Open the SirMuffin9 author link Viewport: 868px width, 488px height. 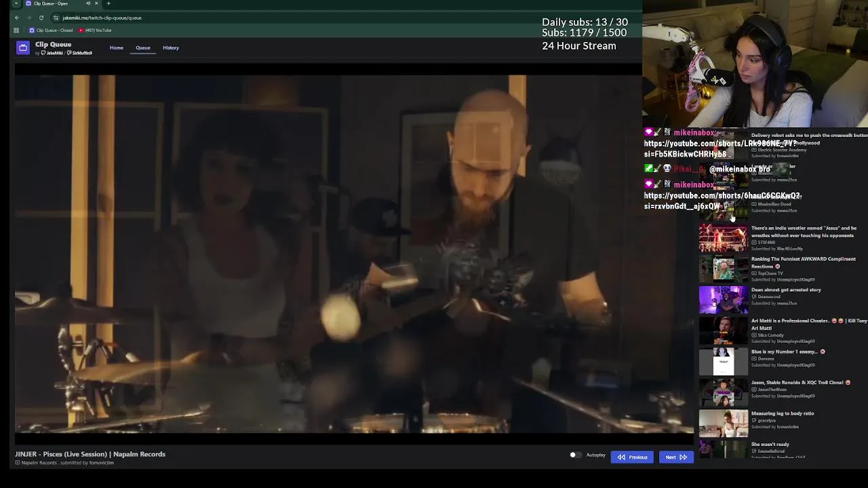(81, 53)
